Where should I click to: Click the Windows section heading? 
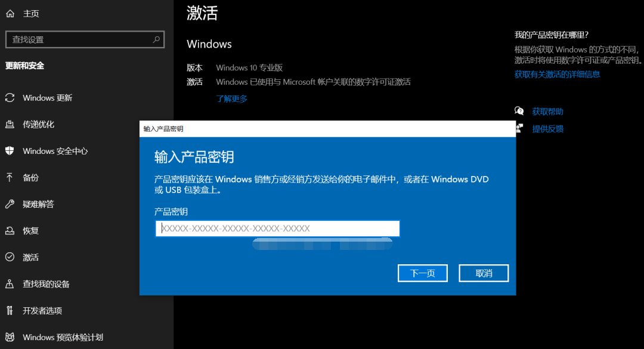(x=209, y=44)
